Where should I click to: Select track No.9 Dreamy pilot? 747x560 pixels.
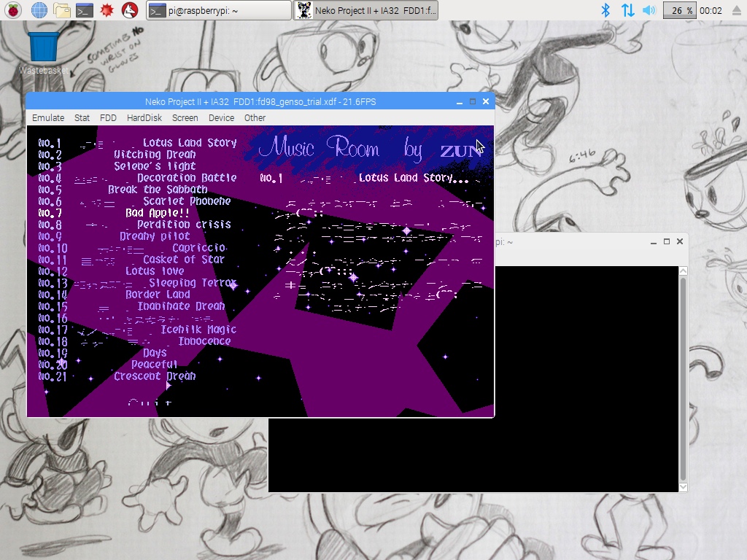[x=115, y=236]
